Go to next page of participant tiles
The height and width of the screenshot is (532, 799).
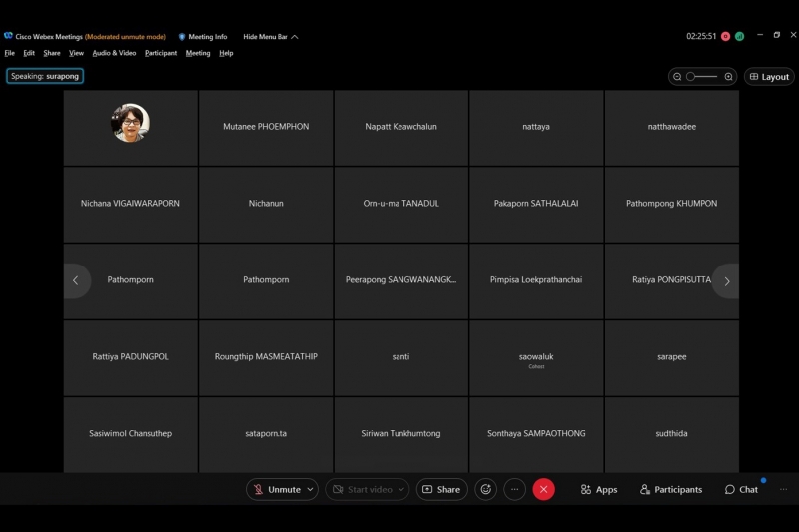coord(726,280)
